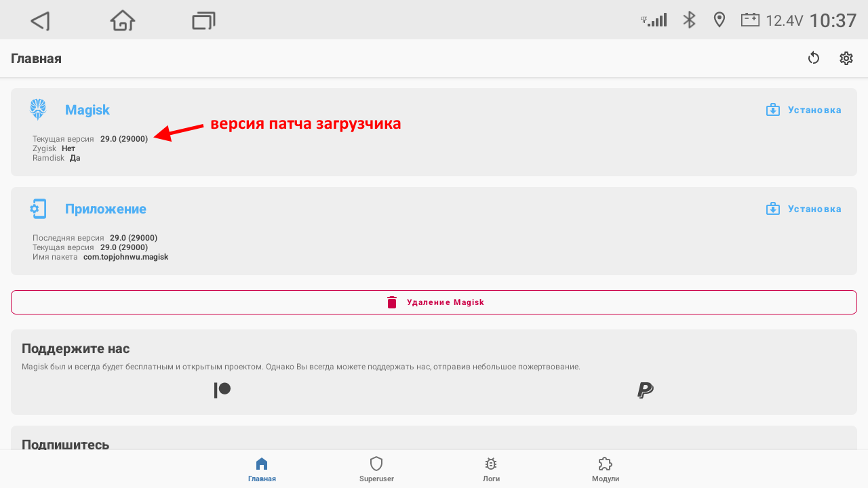Click Установка in the Magisk card
The width and height of the screenshot is (868, 488).
click(804, 110)
